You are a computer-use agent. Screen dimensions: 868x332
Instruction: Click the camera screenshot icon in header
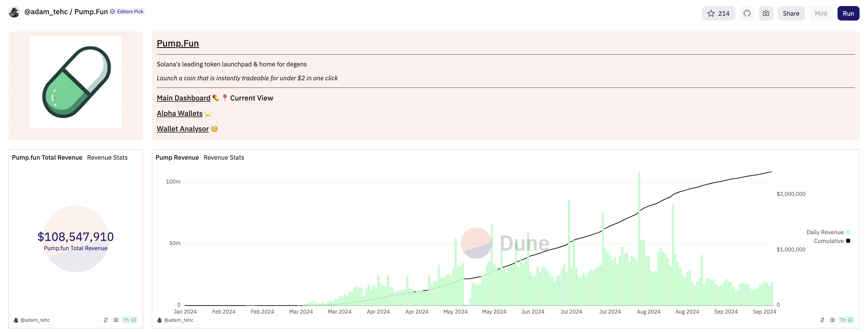[x=766, y=14]
